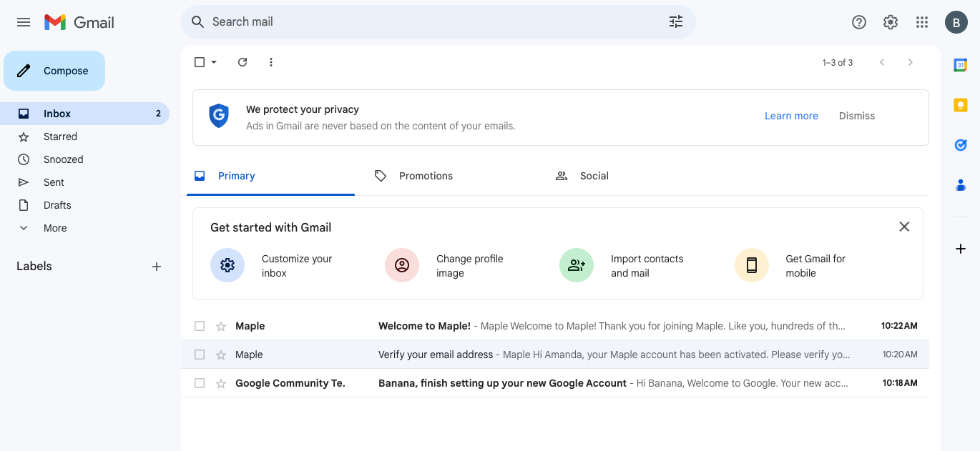Viewport: 980px width, 451px height.
Task: Open the Welcome to Maple! email
Action: coord(555,326)
